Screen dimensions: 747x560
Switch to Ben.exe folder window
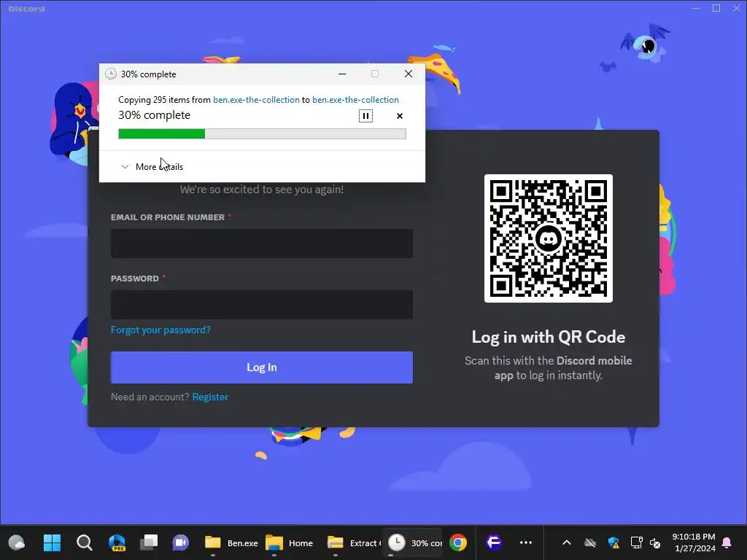[231, 542]
